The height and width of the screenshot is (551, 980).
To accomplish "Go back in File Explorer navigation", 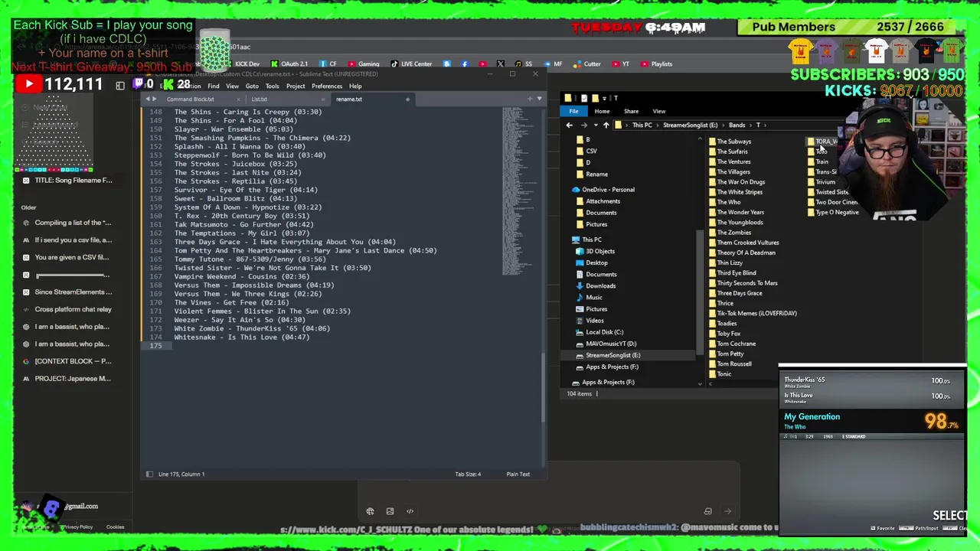I will point(569,125).
